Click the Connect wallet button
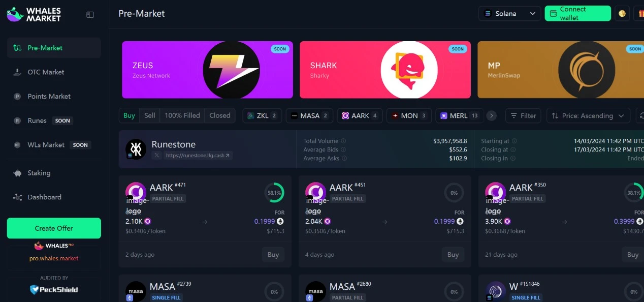This screenshot has height=302, width=644. tap(578, 14)
